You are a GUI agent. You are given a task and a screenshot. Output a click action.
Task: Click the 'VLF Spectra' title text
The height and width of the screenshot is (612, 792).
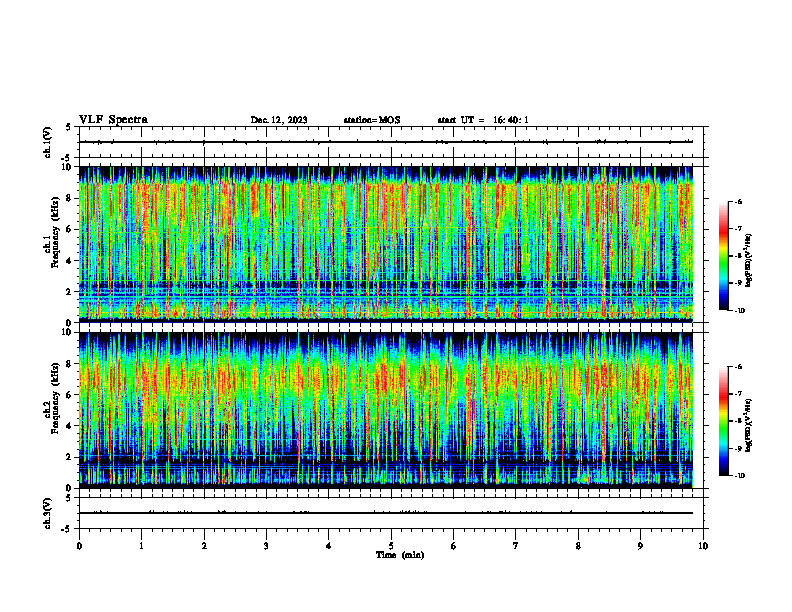(113, 120)
